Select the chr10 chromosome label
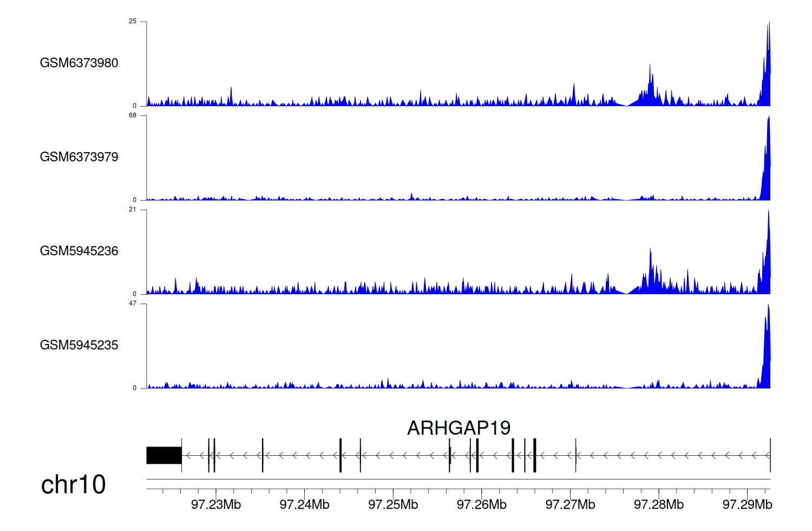 tap(73, 484)
